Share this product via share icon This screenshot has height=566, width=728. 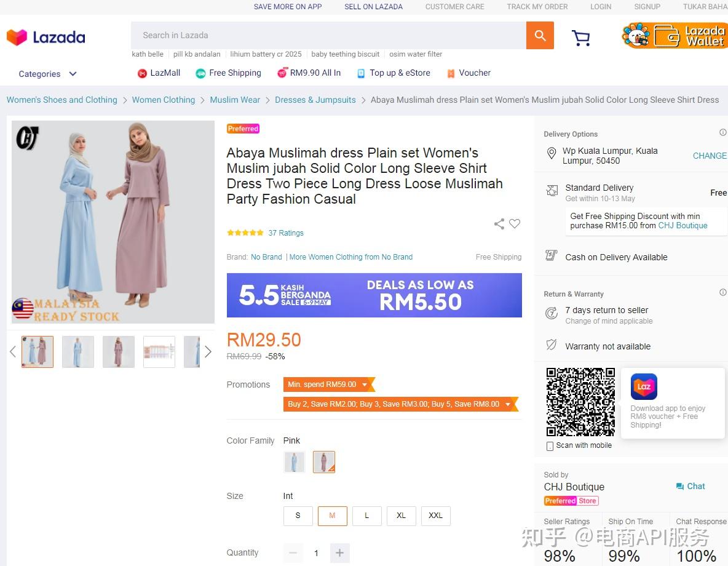tap(499, 224)
